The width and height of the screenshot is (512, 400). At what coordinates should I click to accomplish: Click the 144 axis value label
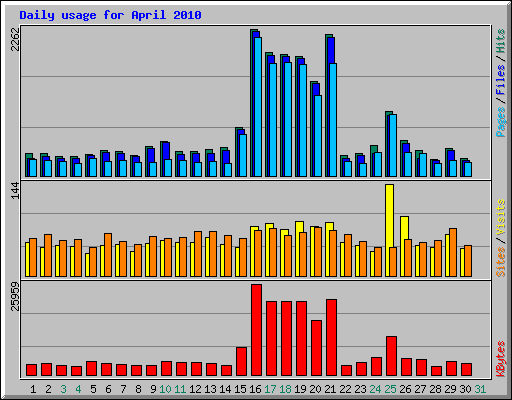pos(15,191)
